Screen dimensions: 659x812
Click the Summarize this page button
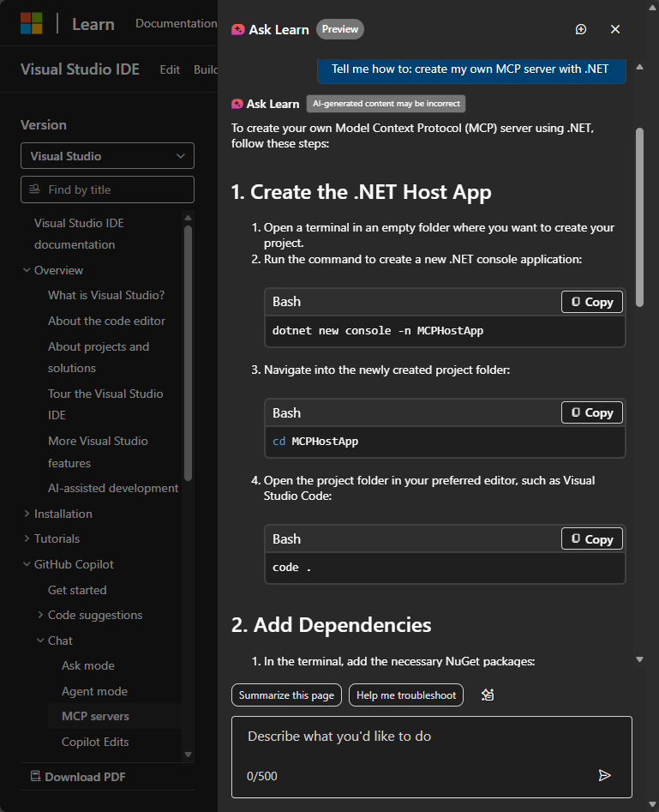286,695
